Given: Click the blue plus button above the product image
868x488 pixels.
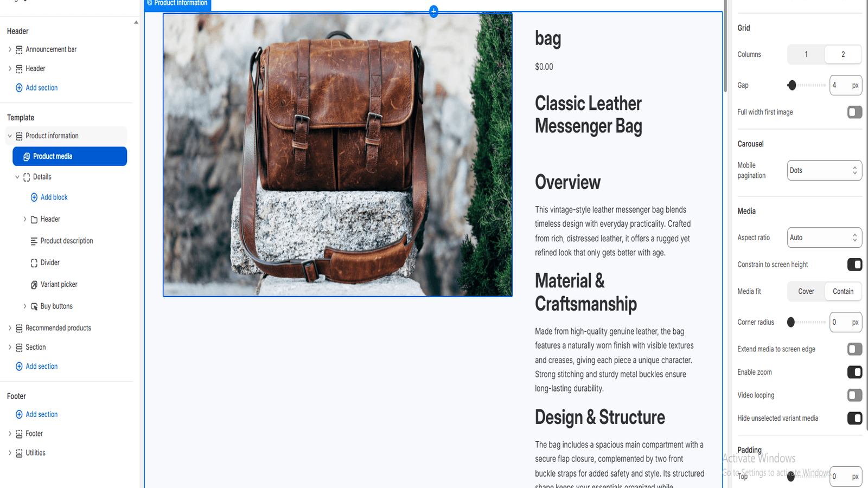Looking at the screenshot, I should pos(433,11).
